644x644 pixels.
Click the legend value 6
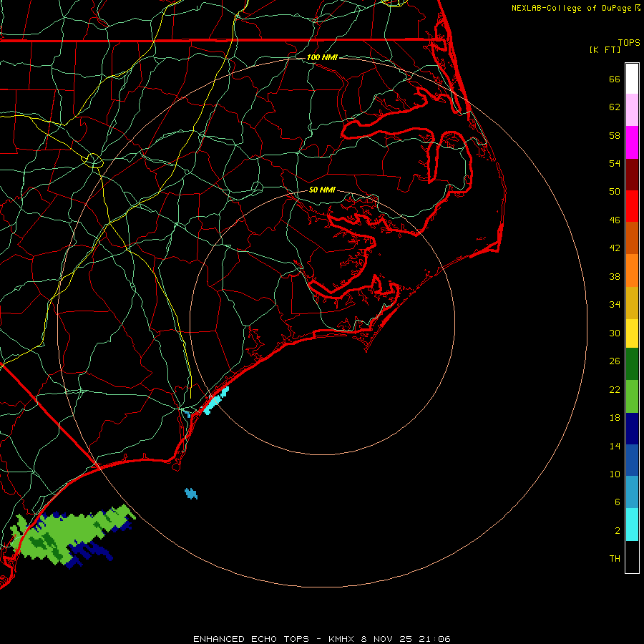coord(618,502)
